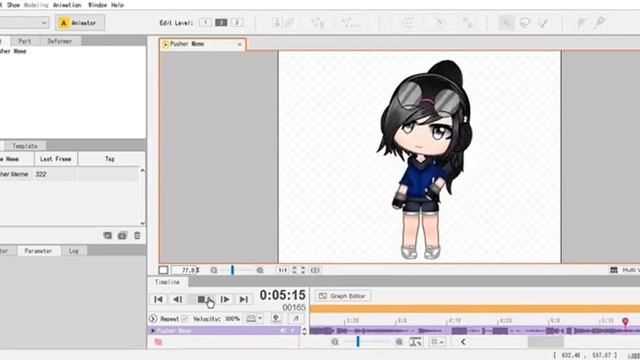Click the first icon after Edit Level
640x360 pixels.
pos(277,22)
